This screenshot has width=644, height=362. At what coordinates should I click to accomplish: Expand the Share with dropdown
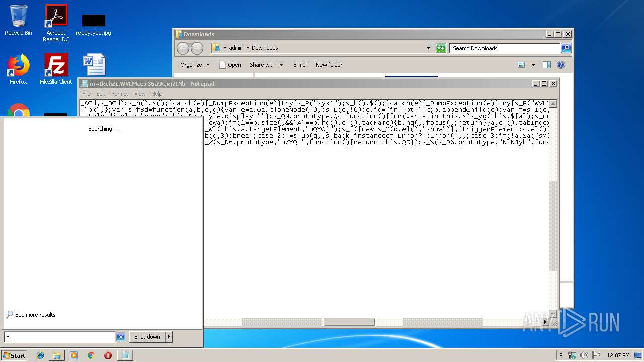pyautogui.click(x=266, y=65)
